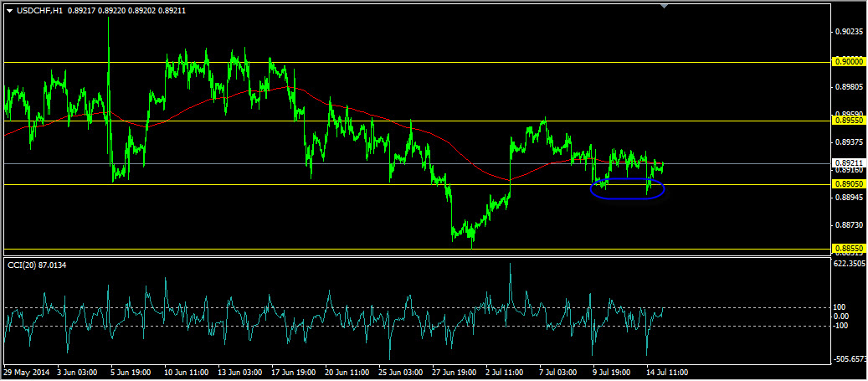This screenshot has width=868, height=381.
Task: Click the 13 Jun 03:00 time label
Action: pyautogui.click(x=240, y=372)
